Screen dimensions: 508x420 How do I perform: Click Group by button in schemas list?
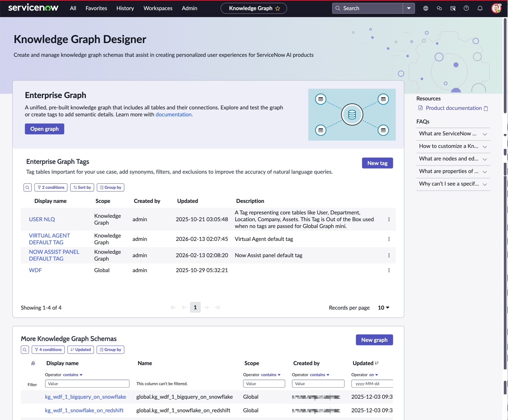[x=110, y=350]
